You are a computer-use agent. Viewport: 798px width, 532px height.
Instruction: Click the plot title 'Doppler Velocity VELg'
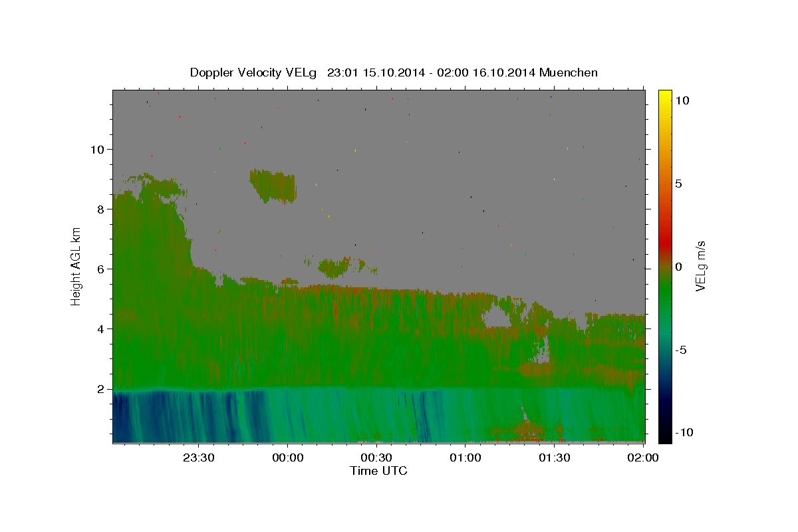coord(253,72)
